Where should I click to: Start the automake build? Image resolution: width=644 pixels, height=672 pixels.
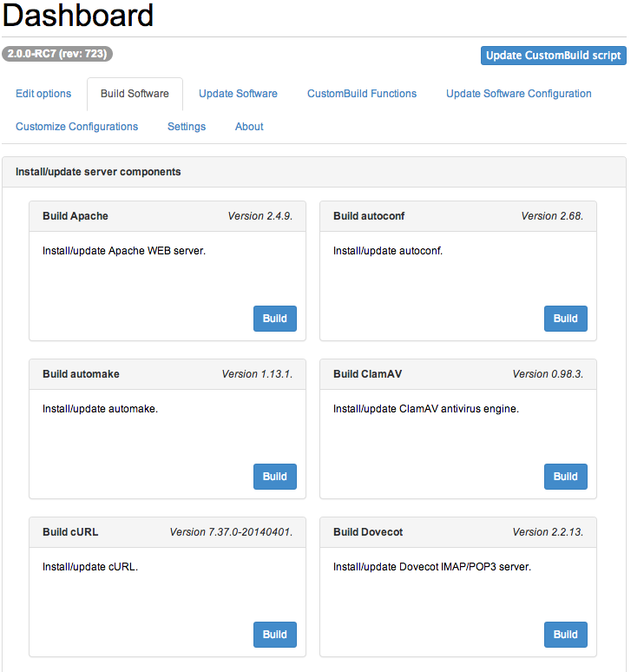274,477
